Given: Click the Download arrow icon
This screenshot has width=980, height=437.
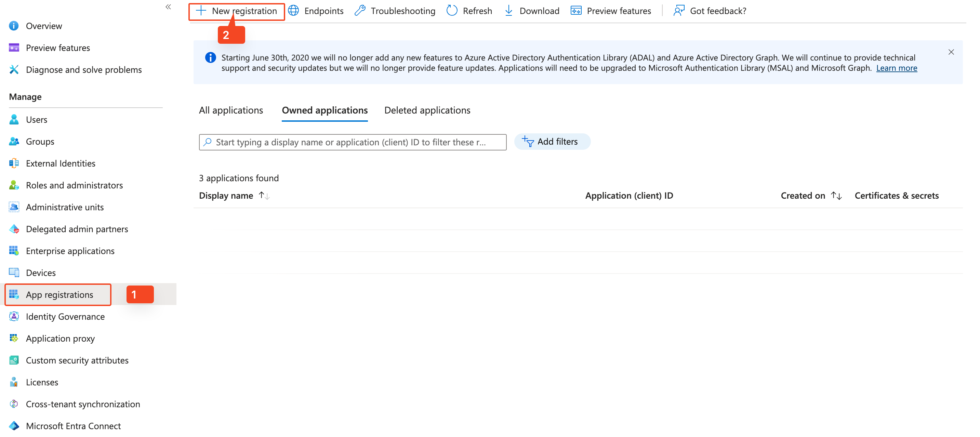Looking at the screenshot, I should click(509, 11).
